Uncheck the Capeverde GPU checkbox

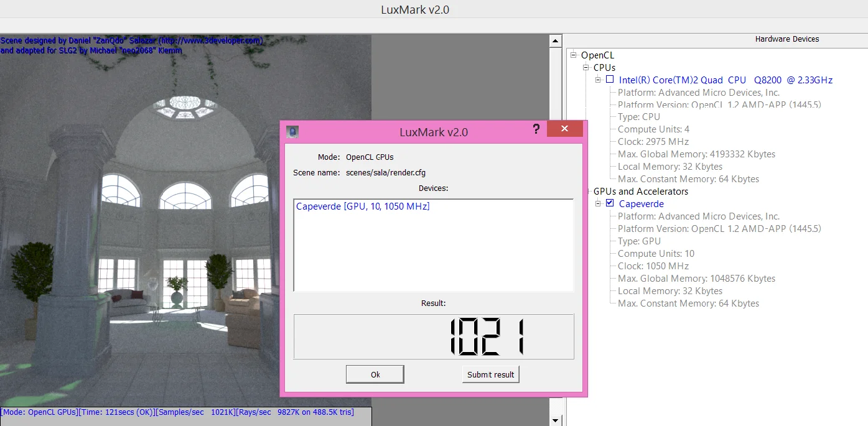[610, 203]
